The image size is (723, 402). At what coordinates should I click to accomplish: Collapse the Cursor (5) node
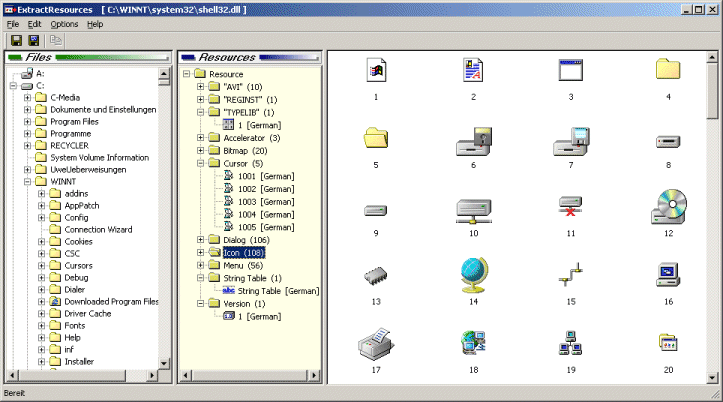click(200, 163)
